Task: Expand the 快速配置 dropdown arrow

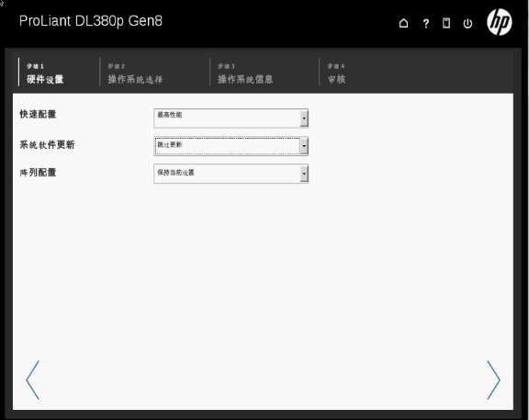Action: pyautogui.click(x=304, y=119)
